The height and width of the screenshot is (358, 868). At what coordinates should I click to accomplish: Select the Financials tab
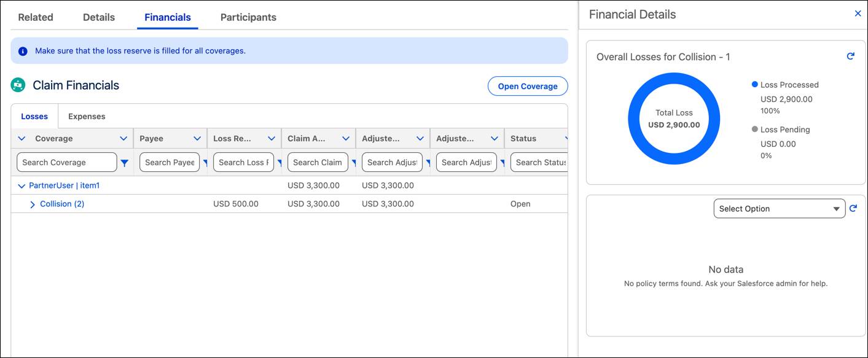pos(168,17)
